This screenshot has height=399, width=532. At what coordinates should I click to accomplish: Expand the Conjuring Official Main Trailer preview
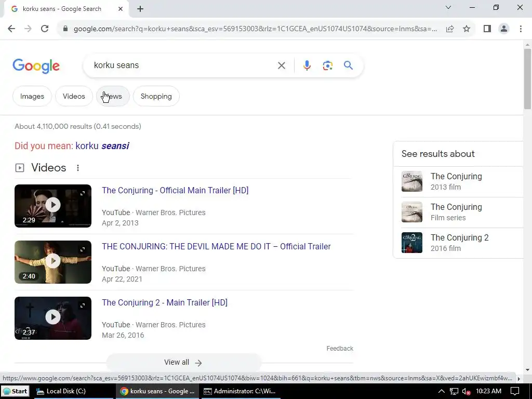point(83,193)
